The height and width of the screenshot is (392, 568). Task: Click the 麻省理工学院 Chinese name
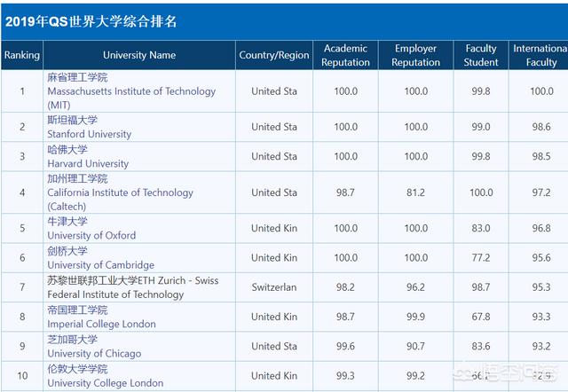click(x=77, y=77)
